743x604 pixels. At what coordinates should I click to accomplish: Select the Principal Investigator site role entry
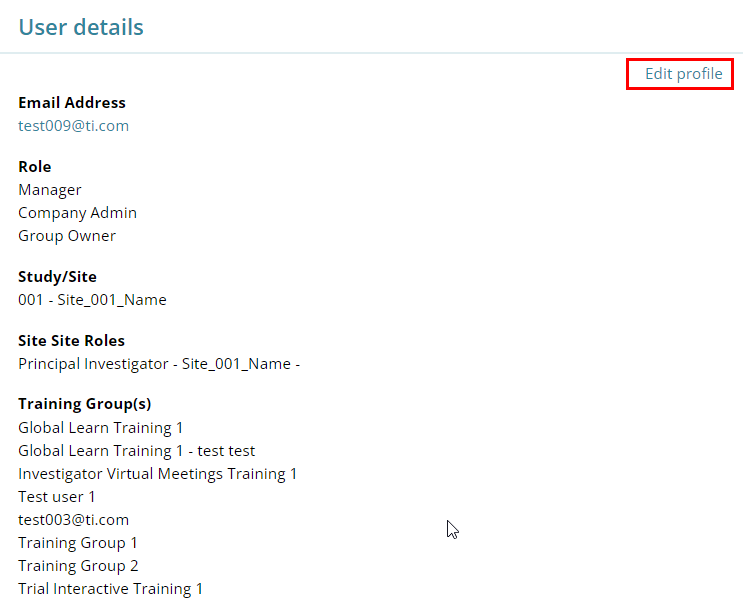[159, 364]
